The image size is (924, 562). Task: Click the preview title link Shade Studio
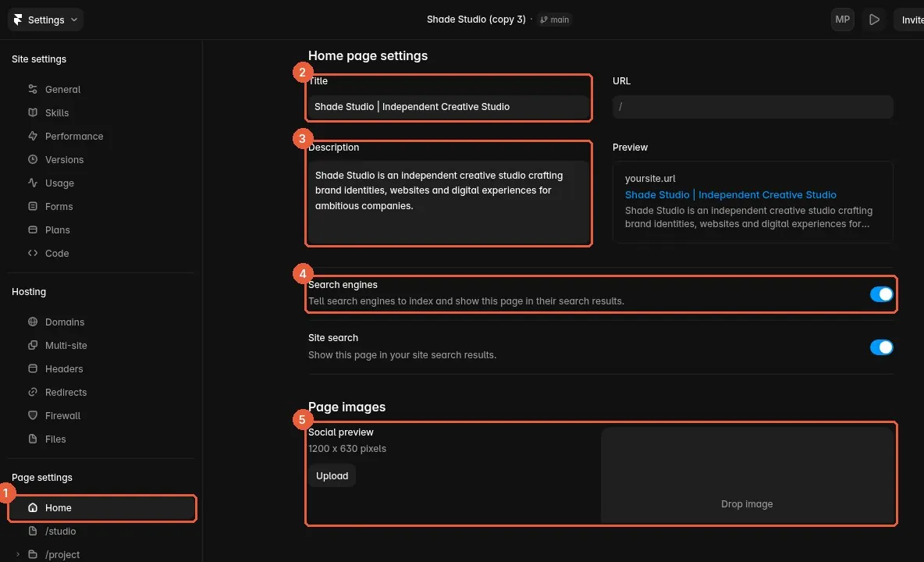[730, 194]
